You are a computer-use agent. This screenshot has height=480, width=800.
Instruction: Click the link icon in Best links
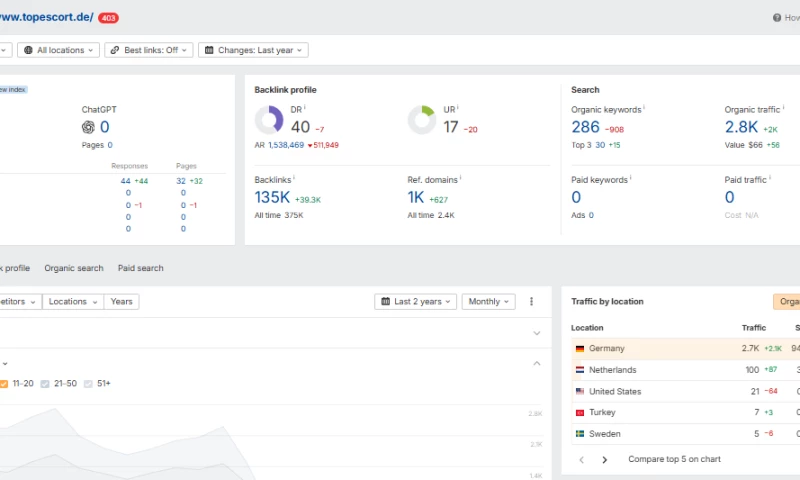[x=115, y=50]
